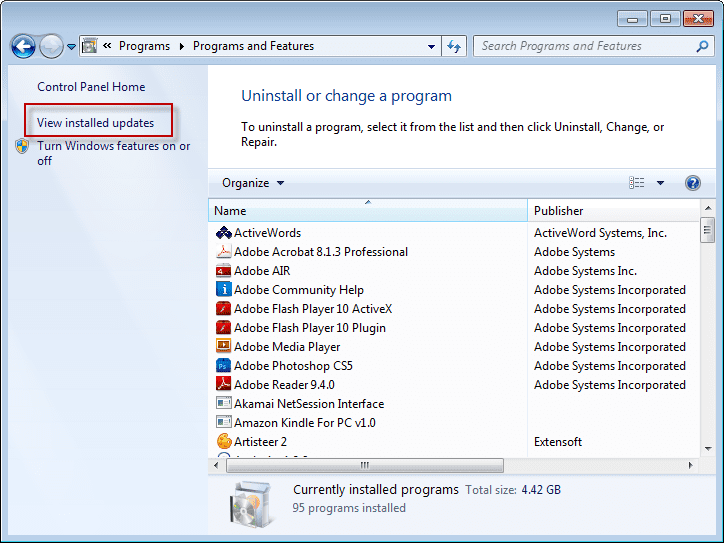Image resolution: width=724 pixels, height=543 pixels.
Task: Open the Organize menu
Action: click(253, 183)
